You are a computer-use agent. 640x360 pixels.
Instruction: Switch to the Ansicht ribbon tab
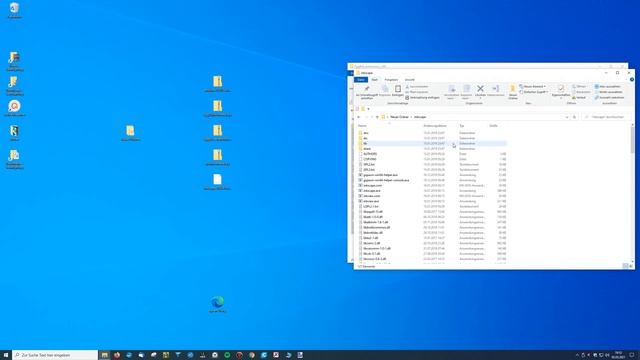pos(410,80)
